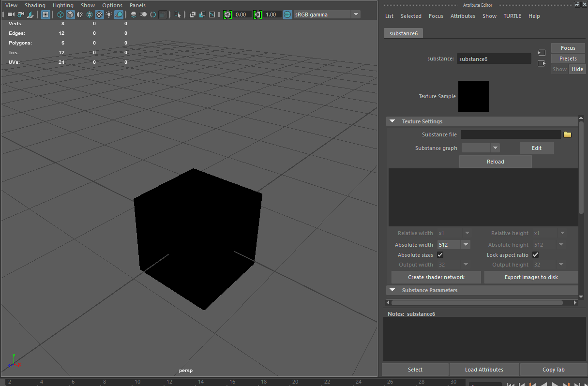
Task: Switch to the TURTLE menu
Action: click(513, 15)
